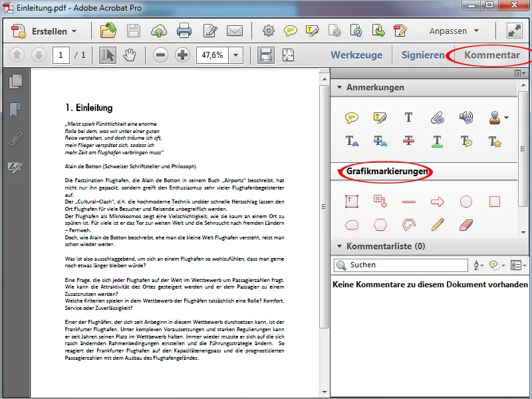Select the add text comment T tool
Screen dimensions: 532x399
click(x=408, y=118)
